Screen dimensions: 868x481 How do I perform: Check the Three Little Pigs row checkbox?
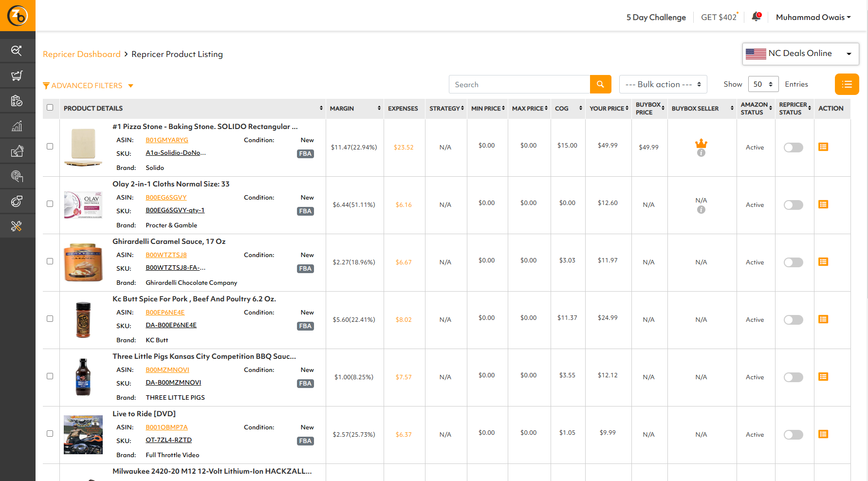click(50, 376)
